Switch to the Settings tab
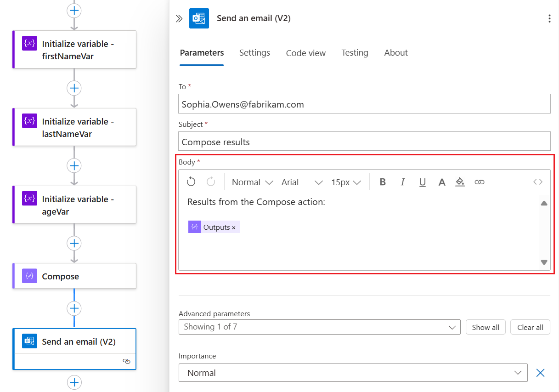 [x=254, y=53]
